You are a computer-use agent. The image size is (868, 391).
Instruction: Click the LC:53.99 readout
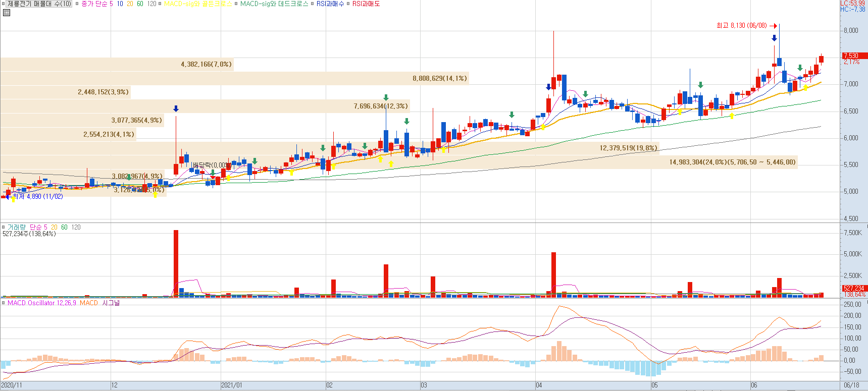tap(852, 3)
